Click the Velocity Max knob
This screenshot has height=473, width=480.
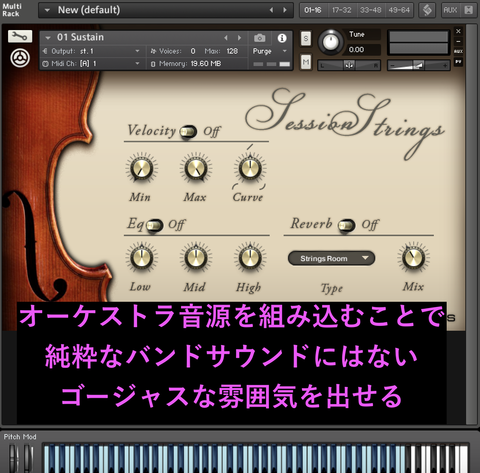pyautogui.click(x=196, y=168)
